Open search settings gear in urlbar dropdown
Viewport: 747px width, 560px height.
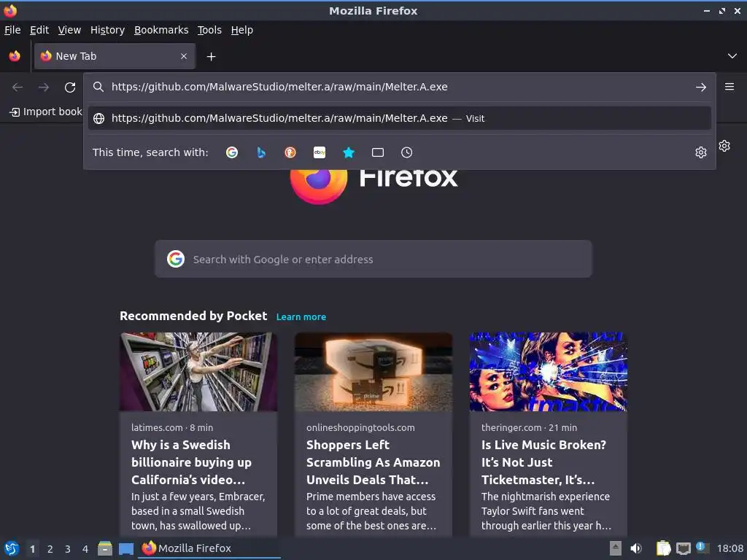coord(700,152)
